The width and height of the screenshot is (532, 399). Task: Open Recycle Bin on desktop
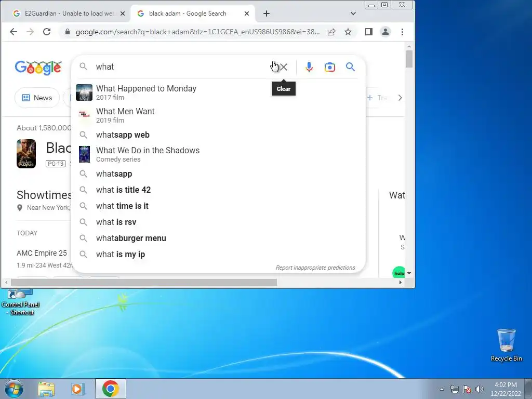click(506, 345)
